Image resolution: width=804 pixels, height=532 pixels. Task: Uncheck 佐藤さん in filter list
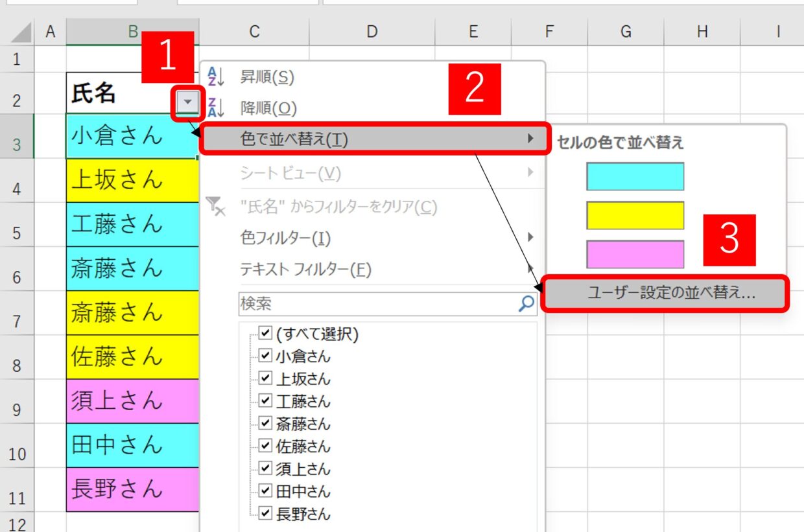tap(265, 446)
